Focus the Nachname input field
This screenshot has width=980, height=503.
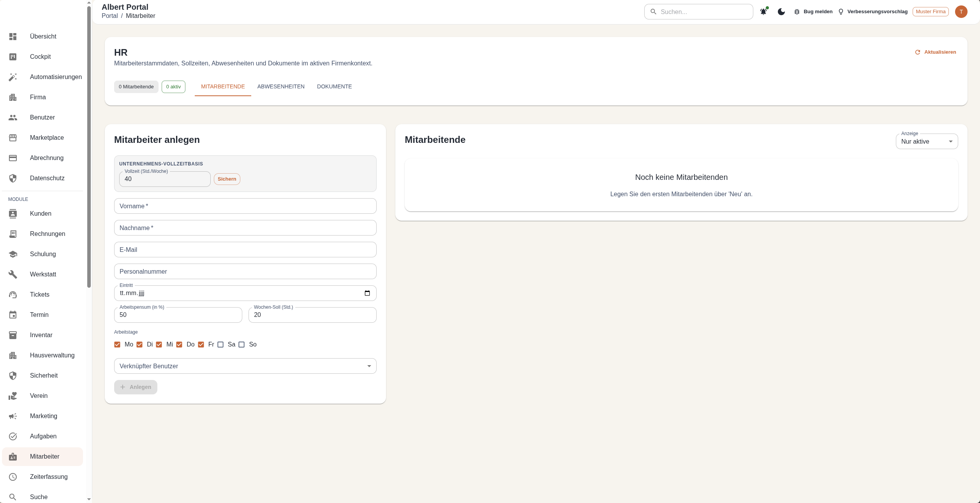pos(245,228)
